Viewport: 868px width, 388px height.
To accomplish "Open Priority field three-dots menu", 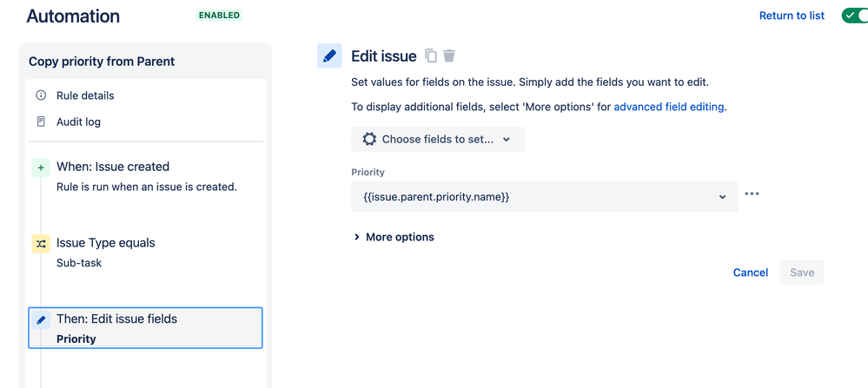I will click(752, 194).
